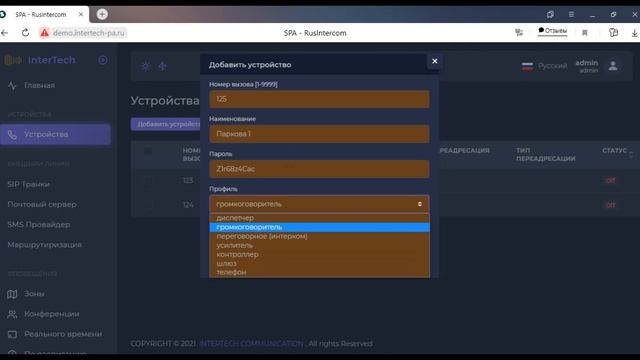640x360 pixels.
Task: Open Реального времени page
Action: click(x=63, y=334)
